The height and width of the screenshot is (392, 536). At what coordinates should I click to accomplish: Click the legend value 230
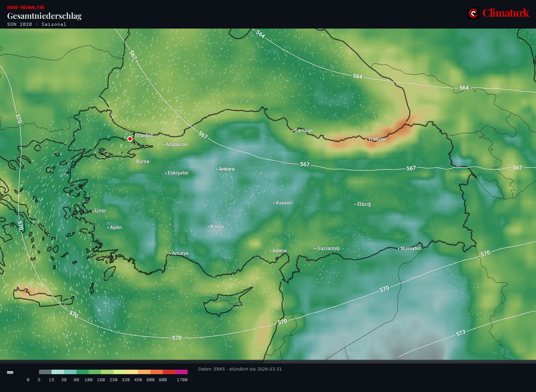click(113, 380)
